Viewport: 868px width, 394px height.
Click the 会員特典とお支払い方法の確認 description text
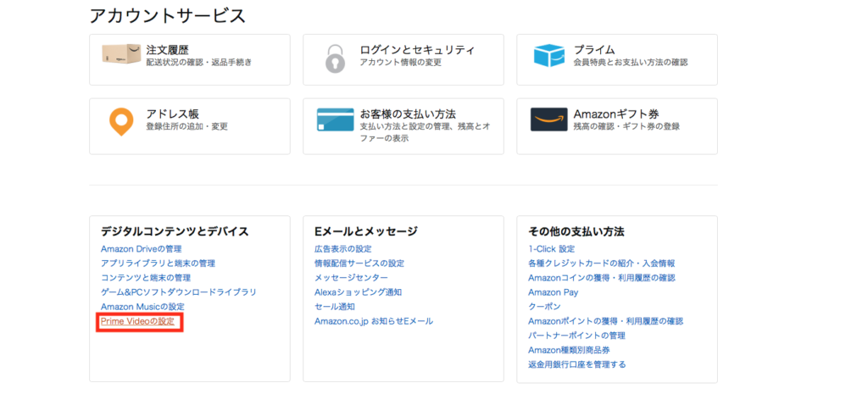(x=631, y=63)
